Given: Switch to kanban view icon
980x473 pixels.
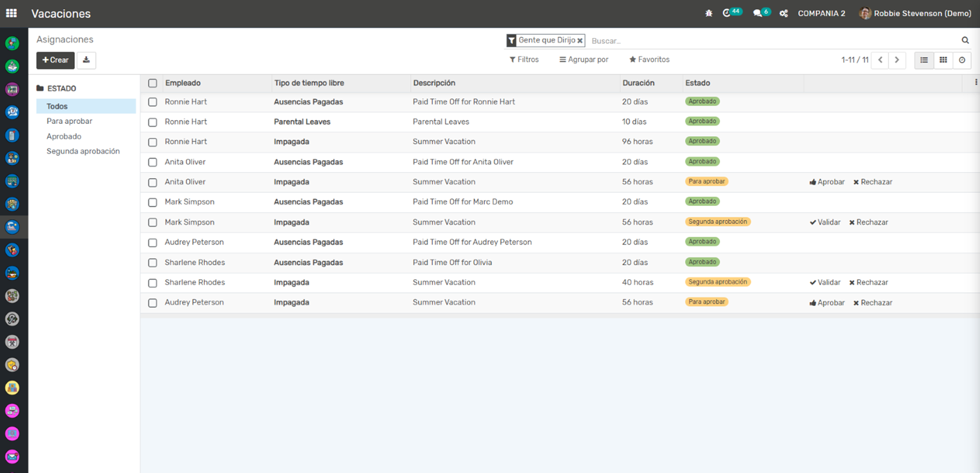Looking at the screenshot, I should point(943,60).
